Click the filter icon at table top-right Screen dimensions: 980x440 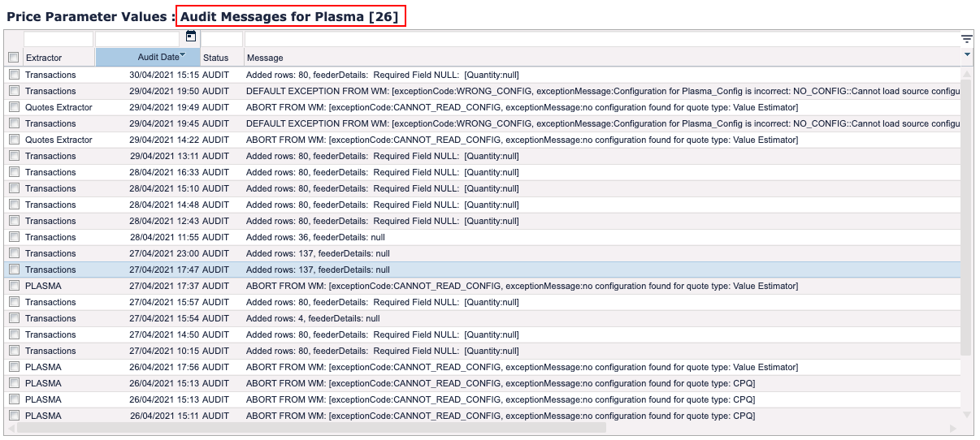966,38
